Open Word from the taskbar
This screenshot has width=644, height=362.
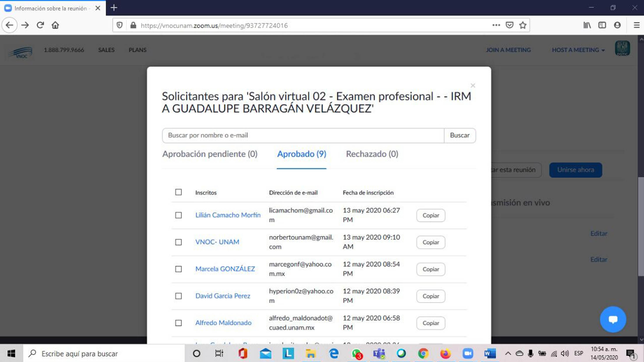click(x=490, y=353)
